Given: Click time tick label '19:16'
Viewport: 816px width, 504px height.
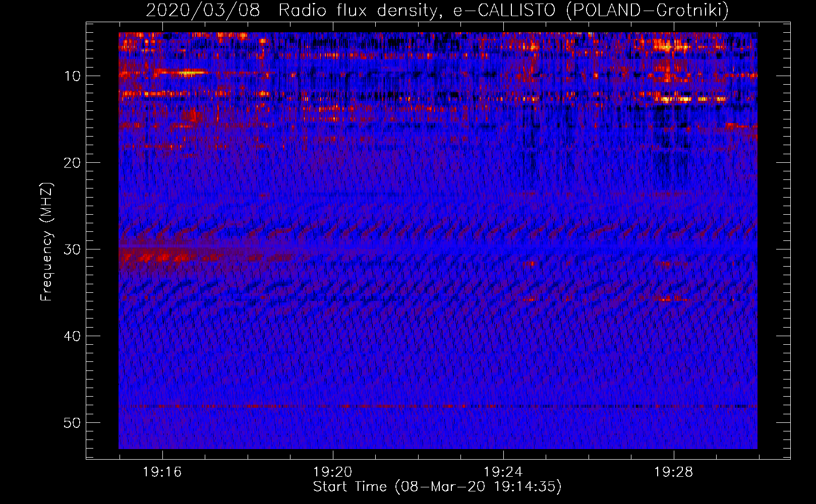Looking at the screenshot, I should click(x=162, y=472).
